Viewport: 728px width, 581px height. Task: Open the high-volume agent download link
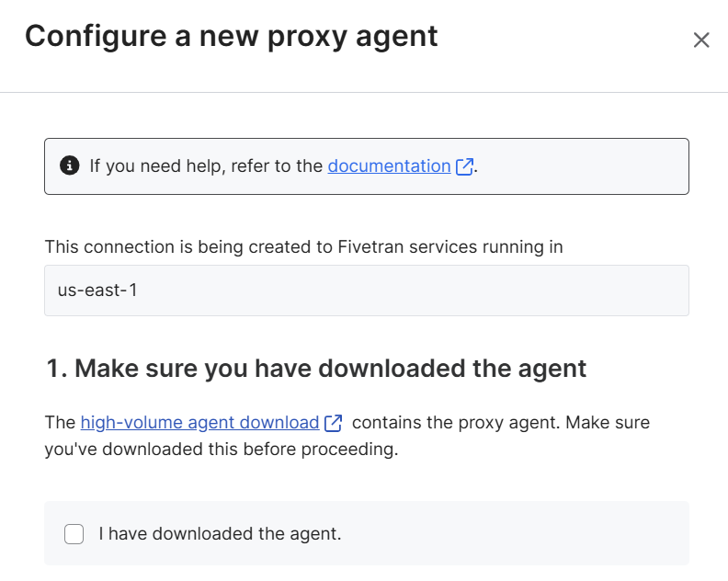click(199, 423)
